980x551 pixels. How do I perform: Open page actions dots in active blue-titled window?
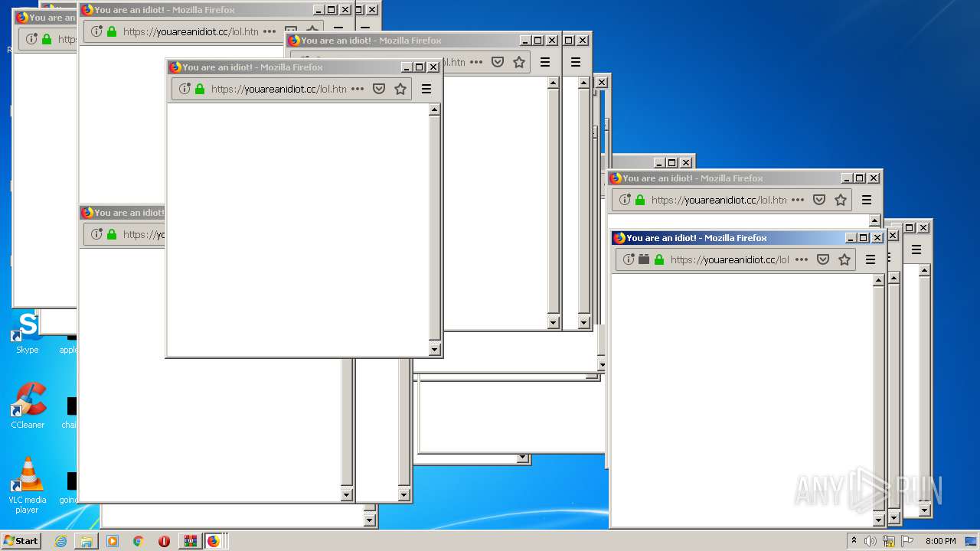[x=802, y=259]
